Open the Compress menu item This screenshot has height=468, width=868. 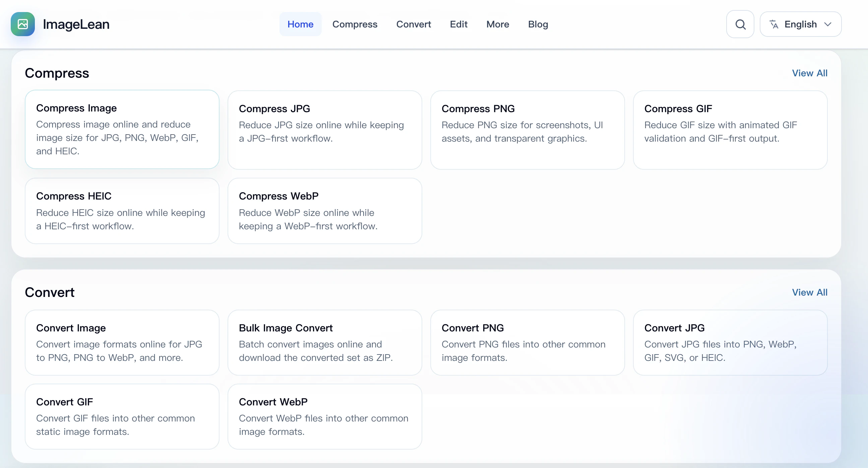[355, 24]
